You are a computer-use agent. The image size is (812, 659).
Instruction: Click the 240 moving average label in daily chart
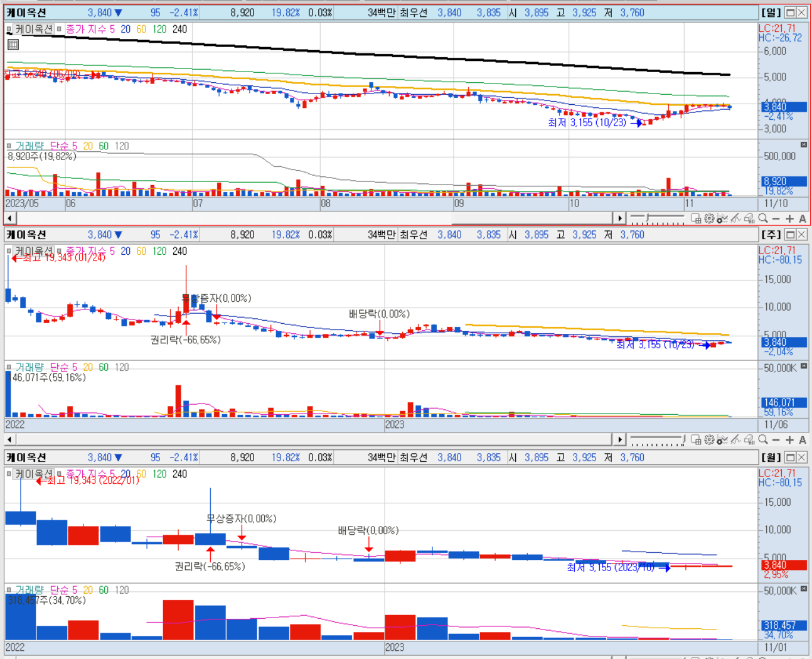[x=179, y=29]
